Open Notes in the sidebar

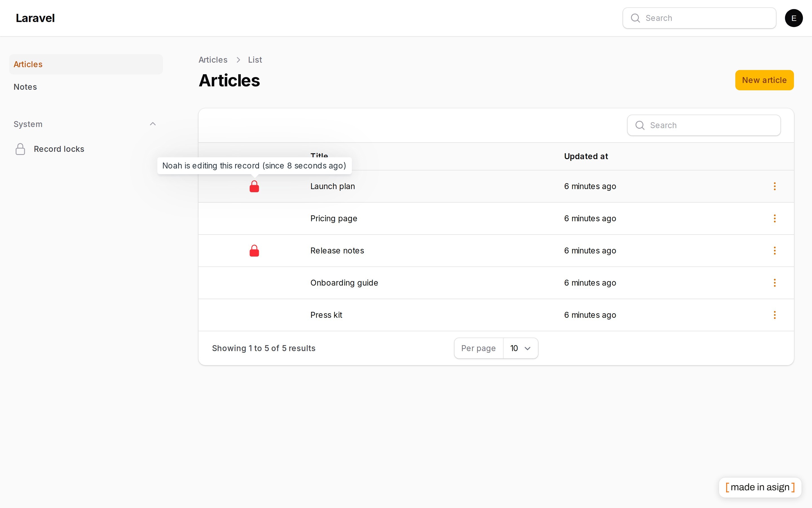(86, 87)
